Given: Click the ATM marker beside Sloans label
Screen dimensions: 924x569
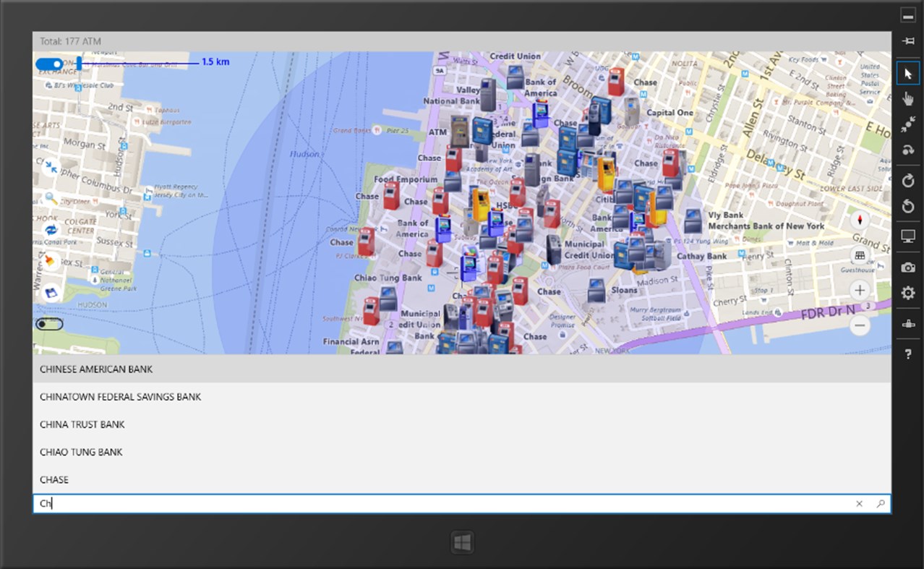Looking at the screenshot, I should (x=596, y=290).
